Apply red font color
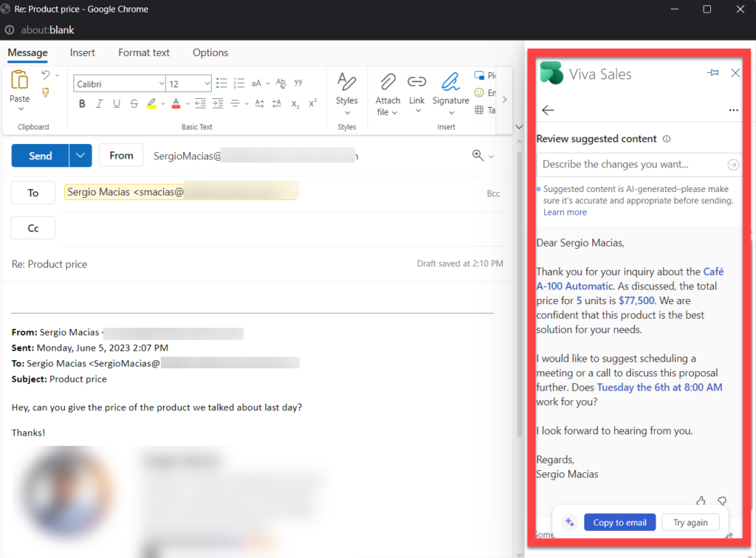Image resolution: width=756 pixels, height=558 pixels. click(x=176, y=103)
